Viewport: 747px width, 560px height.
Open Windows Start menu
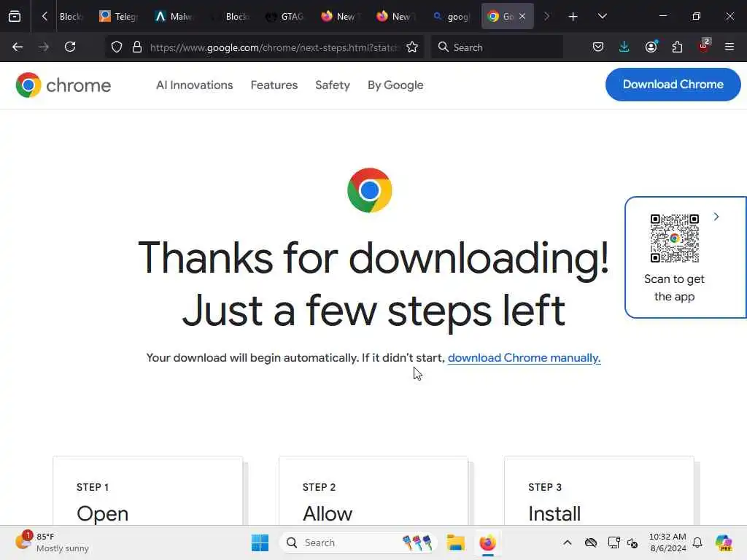260,542
